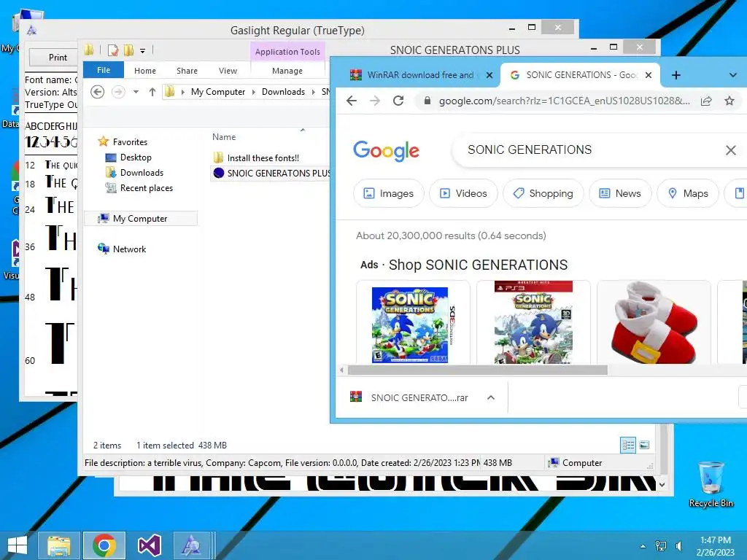Filter search results by News
This screenshot has width=747, height=560.
click(620, 193)
